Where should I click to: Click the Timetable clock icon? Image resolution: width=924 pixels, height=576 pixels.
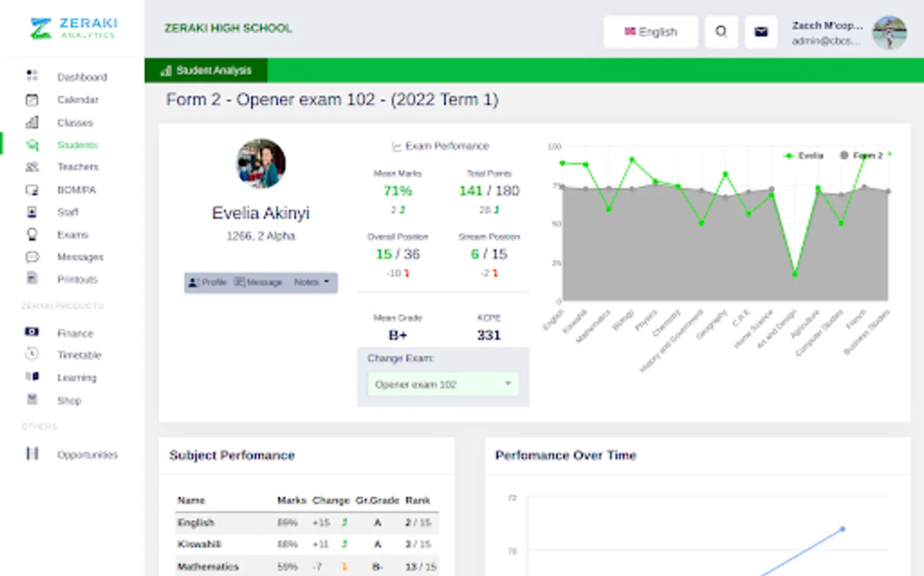click(32, 354)
